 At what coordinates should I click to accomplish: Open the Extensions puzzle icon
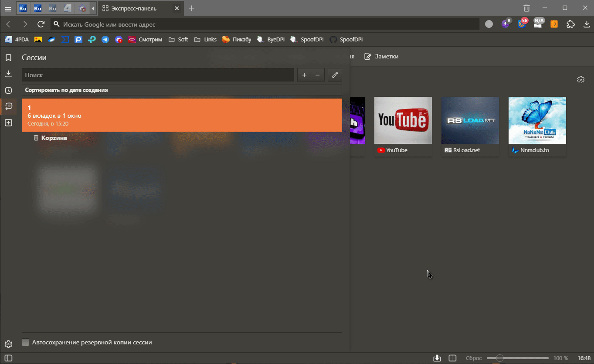[570, 24]
